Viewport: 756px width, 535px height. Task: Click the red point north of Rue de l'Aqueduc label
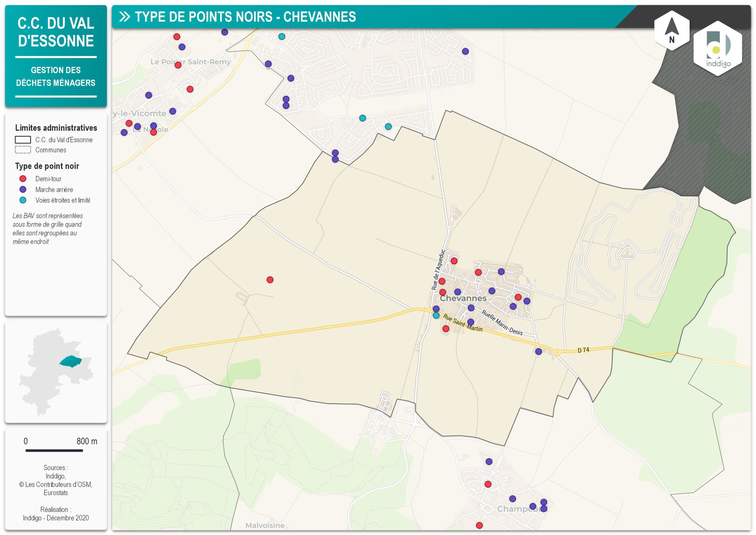[454, 261]
